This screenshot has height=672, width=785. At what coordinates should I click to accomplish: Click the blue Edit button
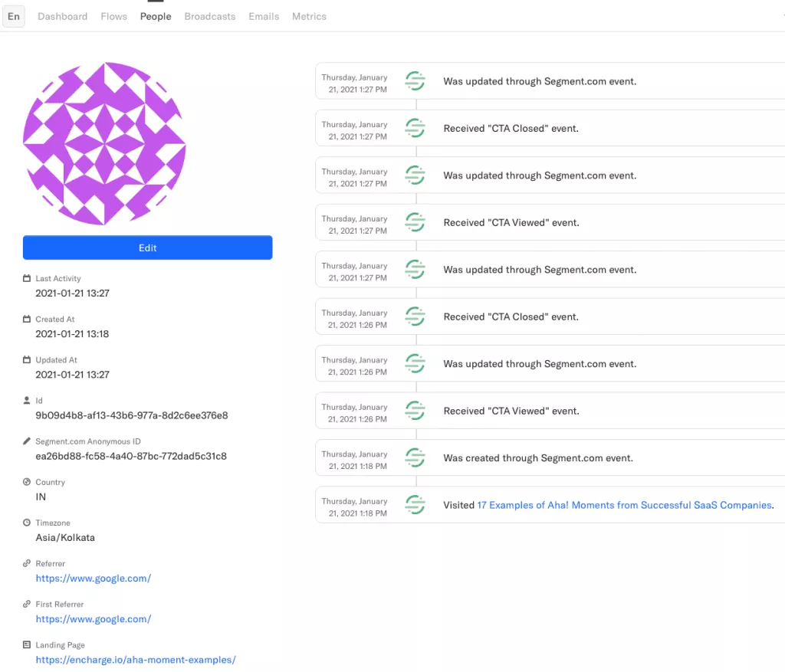148,247
